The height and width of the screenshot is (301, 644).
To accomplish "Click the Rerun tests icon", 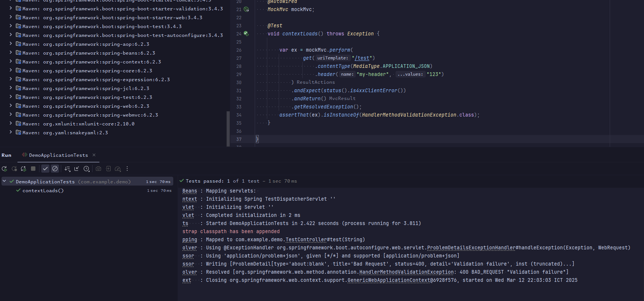I will point(4,169).
